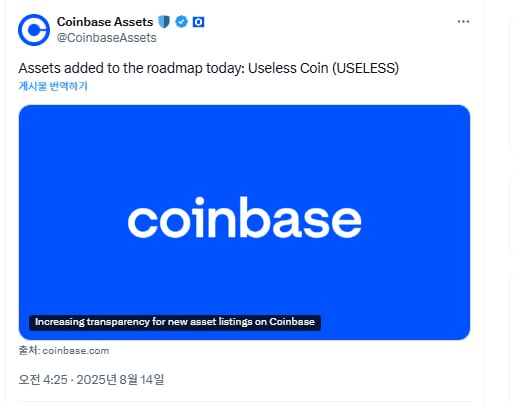Viewport: 514px width, 404px height.
Task: Click the white C logo inside avatar
Action: pyautogui.click(x=34, y=30)
